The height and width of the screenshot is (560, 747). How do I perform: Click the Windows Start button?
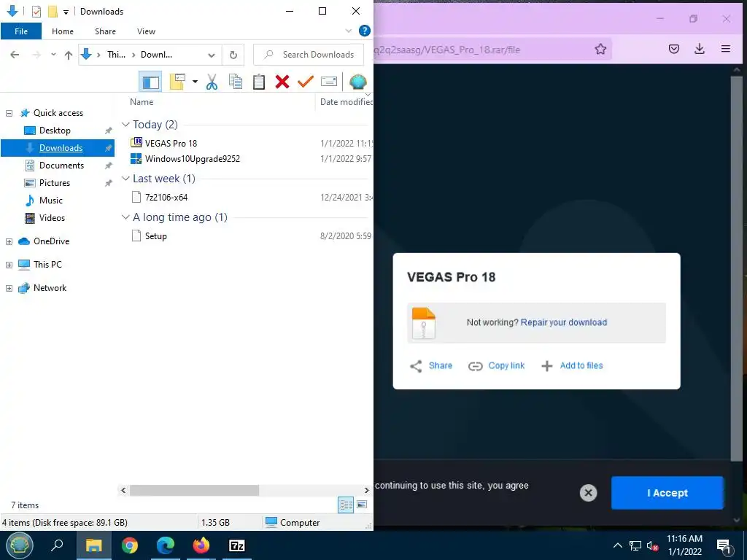[18, 545]
